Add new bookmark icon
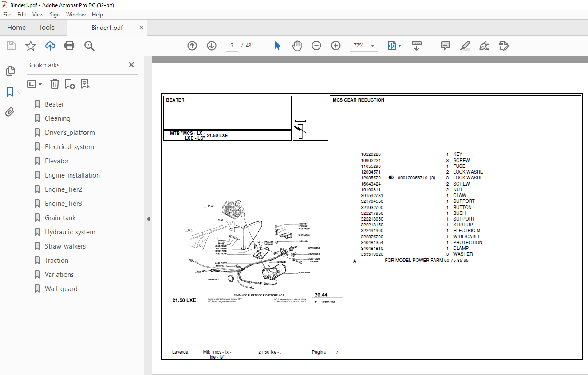 point(70,84)
